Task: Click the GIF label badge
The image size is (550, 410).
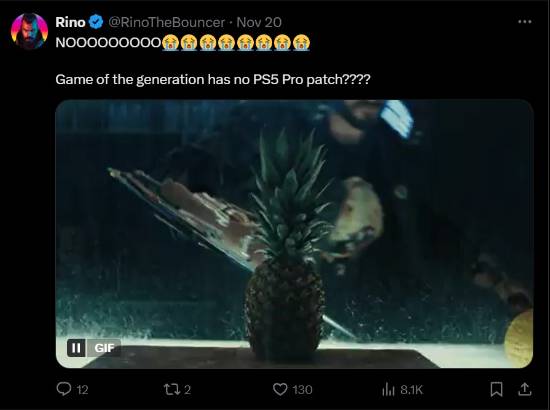Action: pyautogui.click(x=104, y=348)
